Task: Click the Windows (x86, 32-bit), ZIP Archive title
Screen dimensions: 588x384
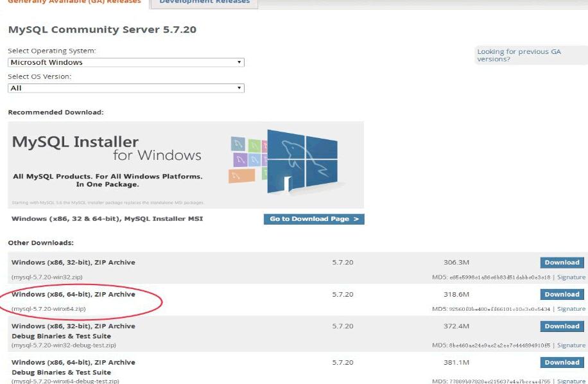Action: (73, 263)
